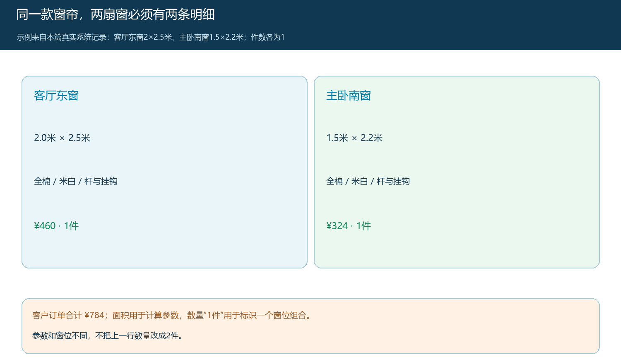
Task: Click the subtitle 示例来自本篇真实系统记录
Action: (151, 37)
